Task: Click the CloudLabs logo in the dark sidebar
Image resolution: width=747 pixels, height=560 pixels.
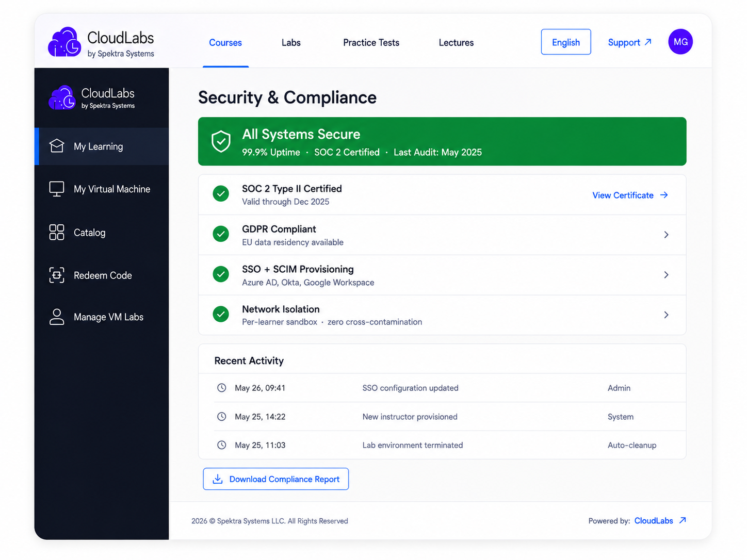Action: (x=92, y=97)
